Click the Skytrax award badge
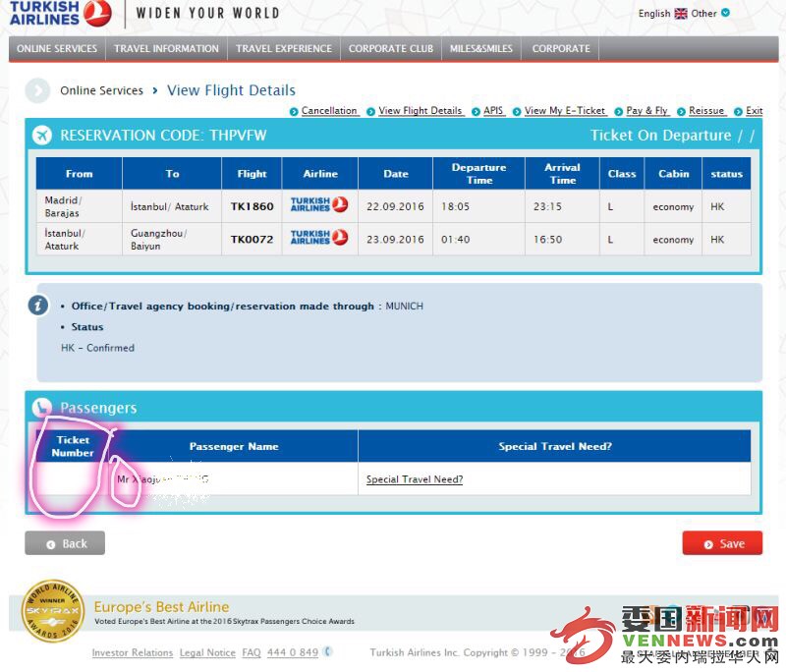786x672 pixels. click(53, 611)
